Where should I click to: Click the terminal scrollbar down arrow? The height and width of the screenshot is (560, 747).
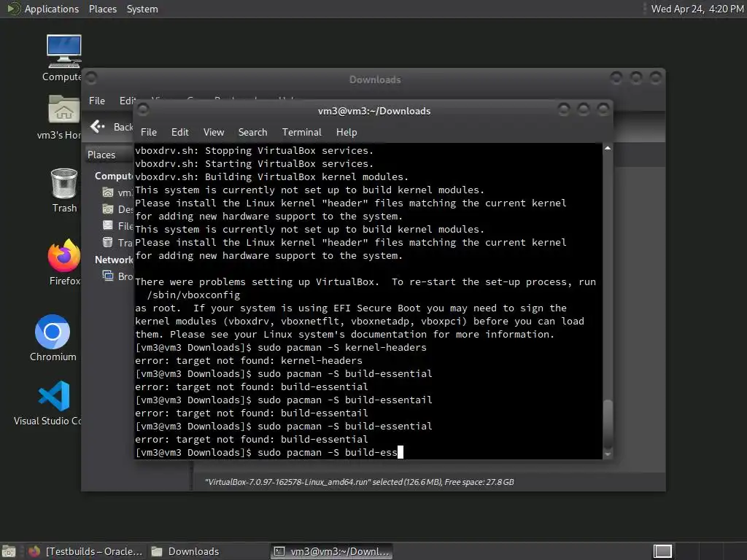(608, 454)
